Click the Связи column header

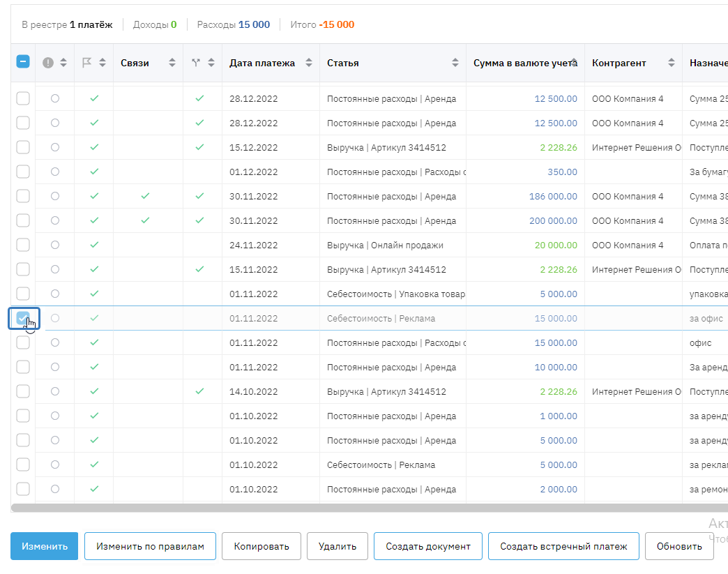click(x=135, y=63)
